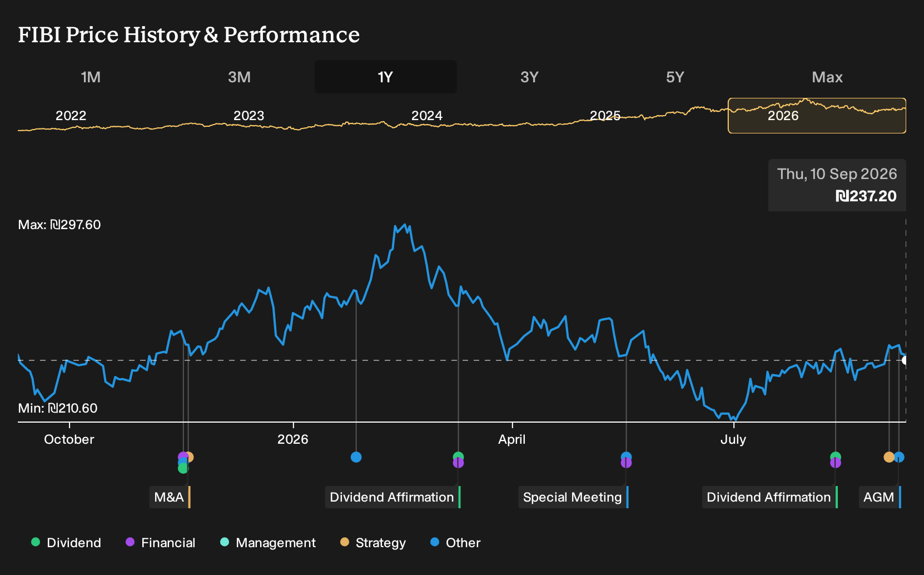Click green Dividend marker above M&A label
The image size is (924, 575).
pyautogui.click(x=183, y=468)
